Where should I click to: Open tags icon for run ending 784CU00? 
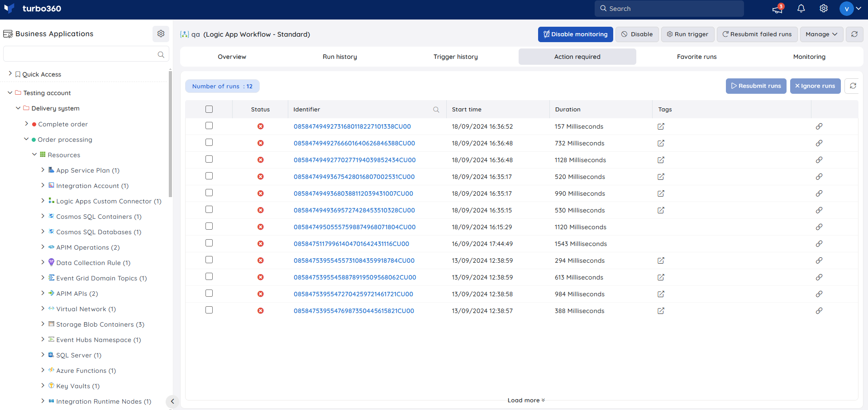(x=661, y=260)
